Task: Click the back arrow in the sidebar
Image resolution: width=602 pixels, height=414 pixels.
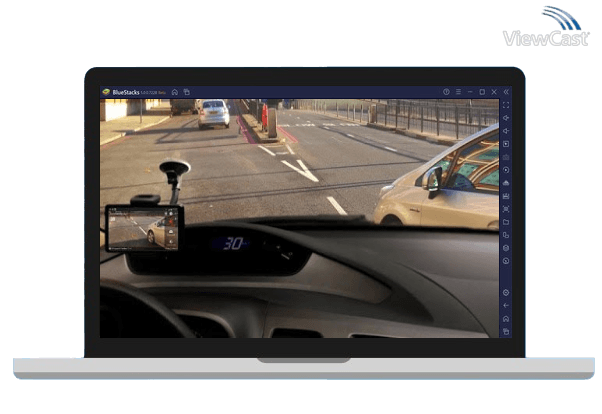Action: click(506, 306)
